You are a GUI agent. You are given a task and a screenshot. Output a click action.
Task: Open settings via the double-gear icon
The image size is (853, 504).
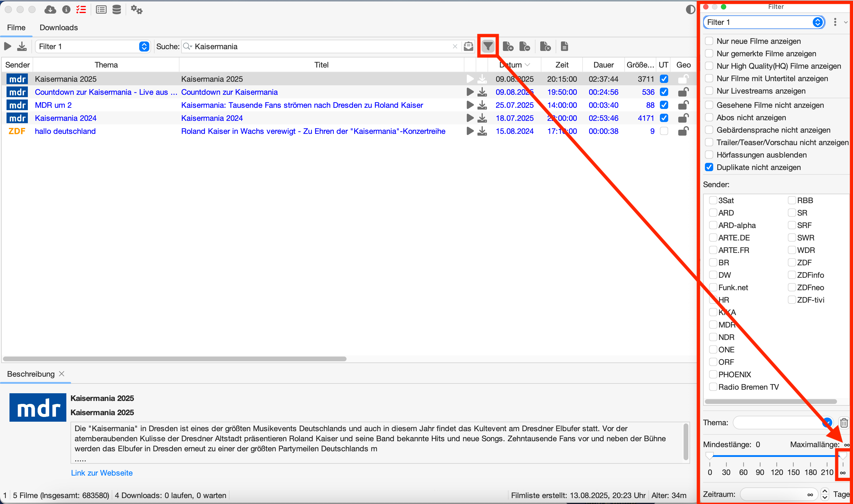click(137, 9)
